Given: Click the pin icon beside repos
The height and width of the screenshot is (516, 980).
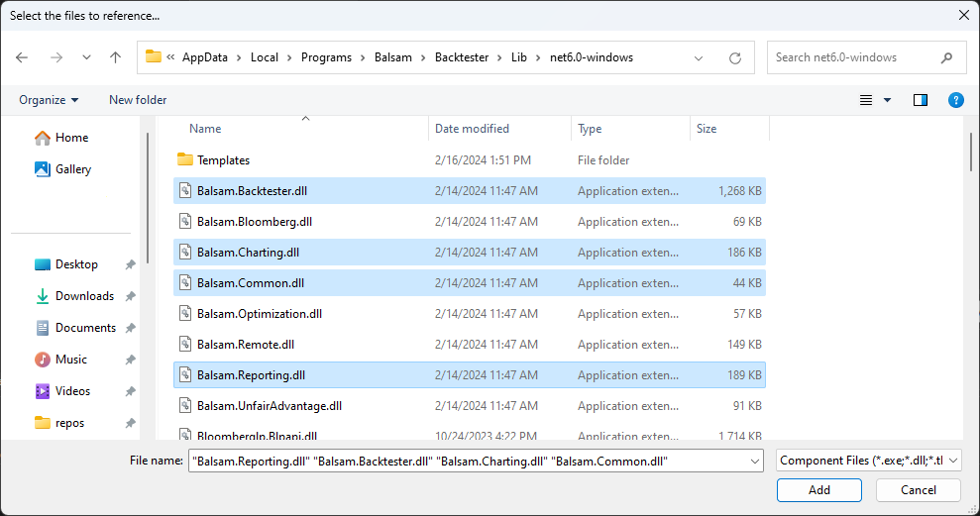Looking at the screenshot, I should point(130,424).
